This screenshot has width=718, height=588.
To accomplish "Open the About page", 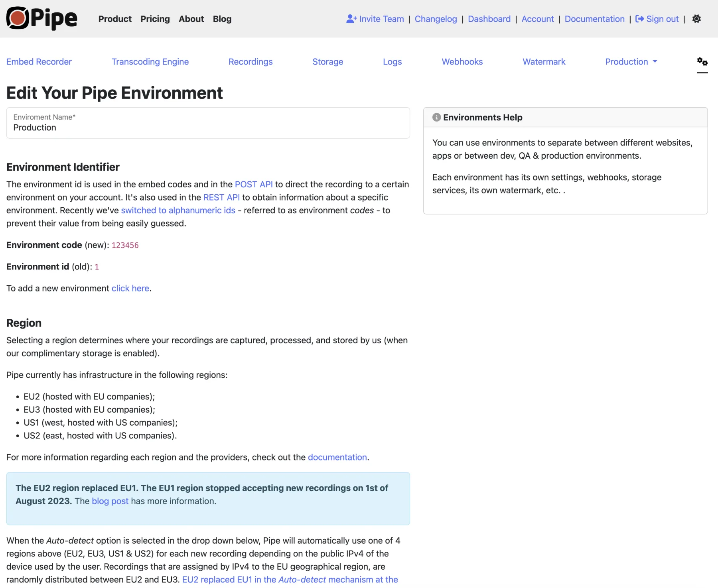I will coord(191,19).
